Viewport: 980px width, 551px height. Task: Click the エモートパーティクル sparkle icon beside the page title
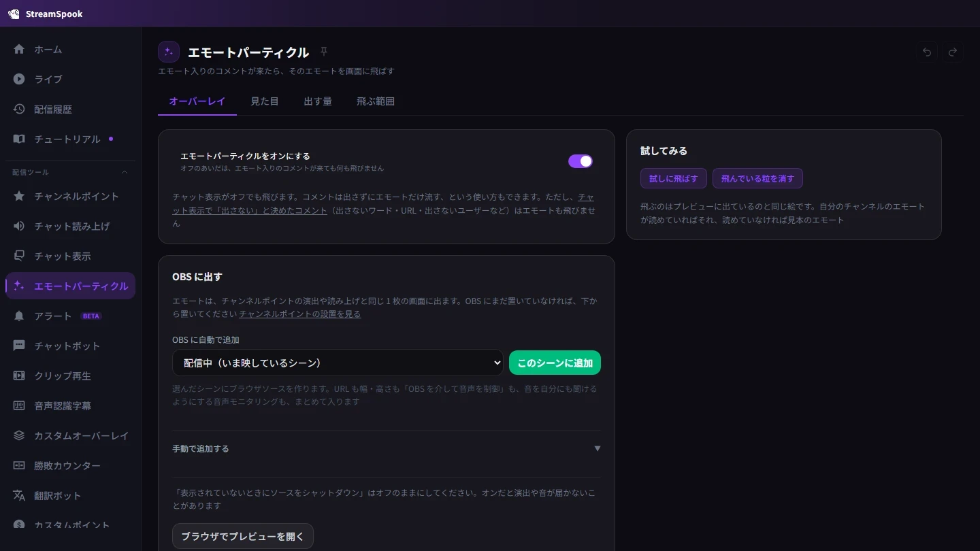pyautogui.click(x=169, y=52)
